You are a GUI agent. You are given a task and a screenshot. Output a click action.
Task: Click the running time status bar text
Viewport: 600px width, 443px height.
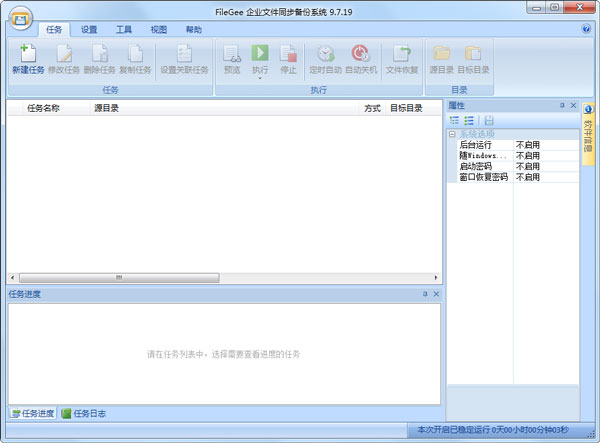click(493, 430)
